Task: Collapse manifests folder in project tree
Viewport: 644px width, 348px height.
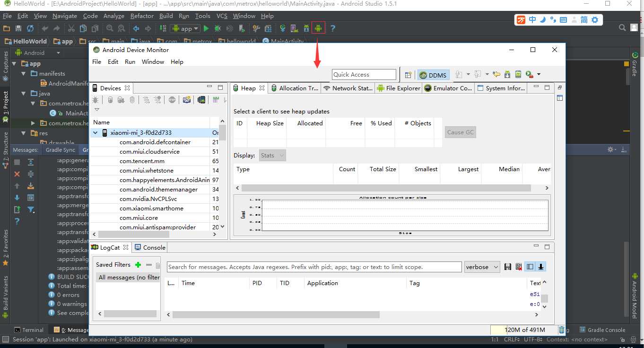Action: point(24,74)
